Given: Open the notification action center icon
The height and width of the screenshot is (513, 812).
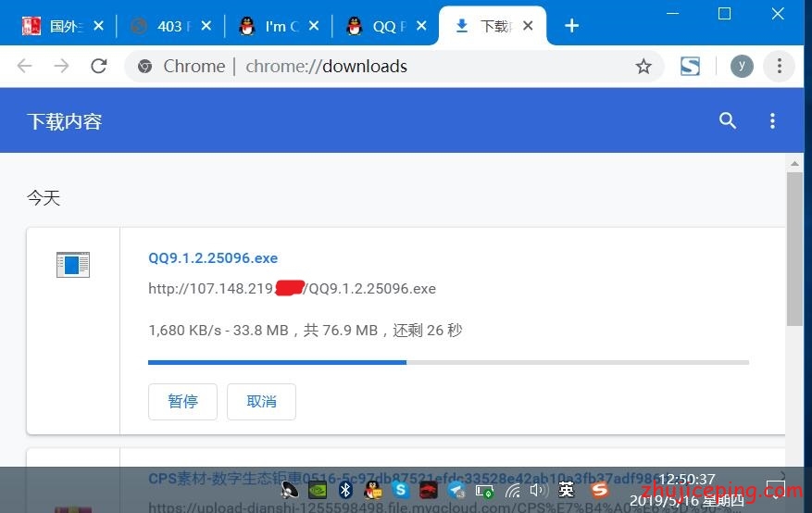Looking at the screenshot, I should 775,490.
